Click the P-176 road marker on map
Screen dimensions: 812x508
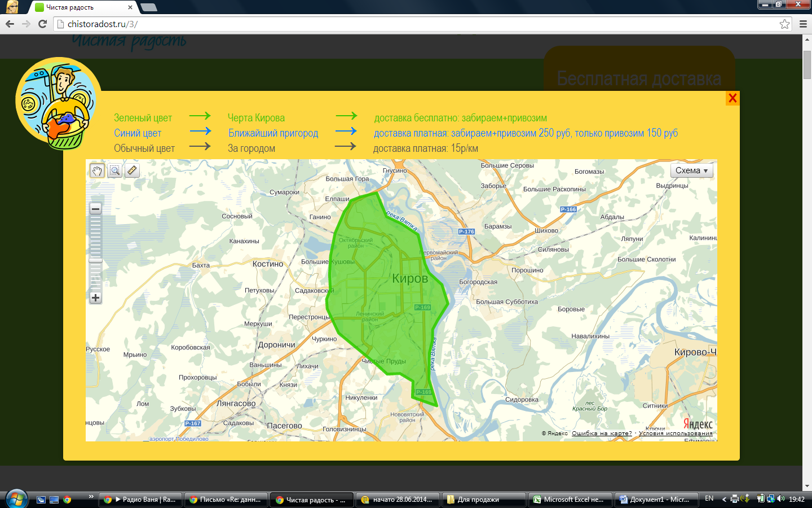click(x=466, y=231)
